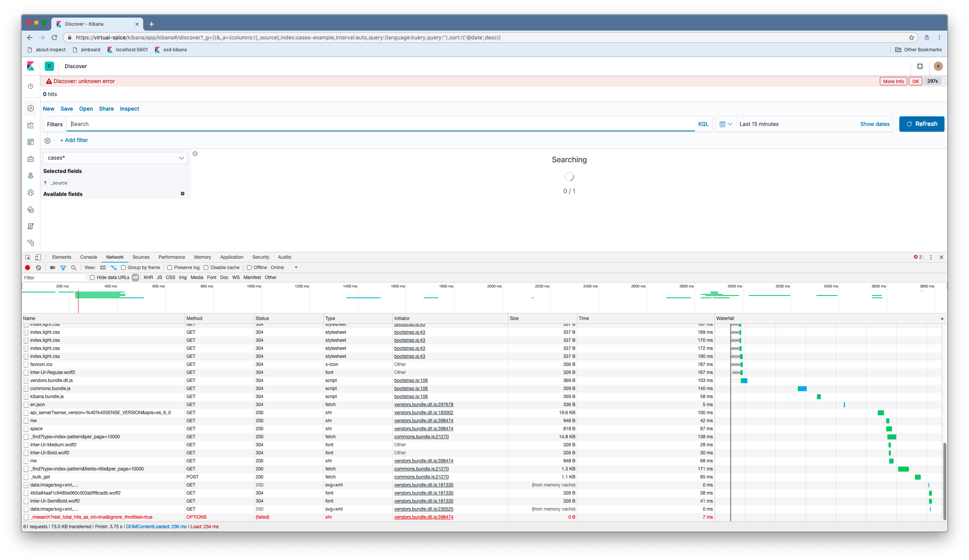This screenshot has width=969, height=560.
Task: Click the request list vertical scrollbar
Action: click(944, 481)
